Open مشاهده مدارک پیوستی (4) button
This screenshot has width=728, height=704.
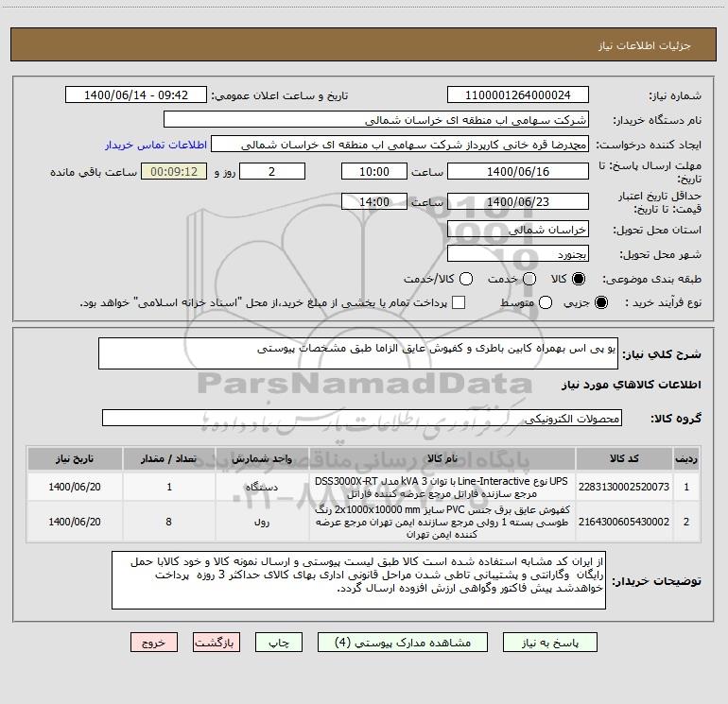[x=403, y=643]
